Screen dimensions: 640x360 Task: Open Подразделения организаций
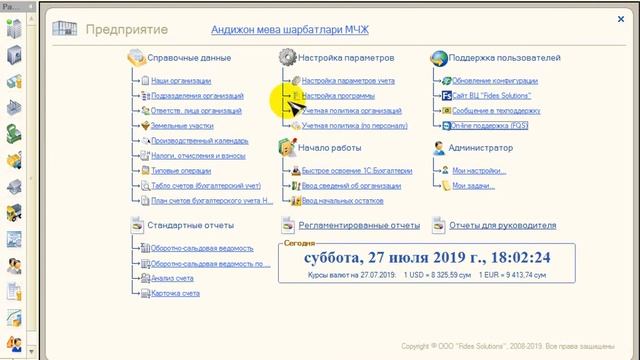[x=197, y=96]
